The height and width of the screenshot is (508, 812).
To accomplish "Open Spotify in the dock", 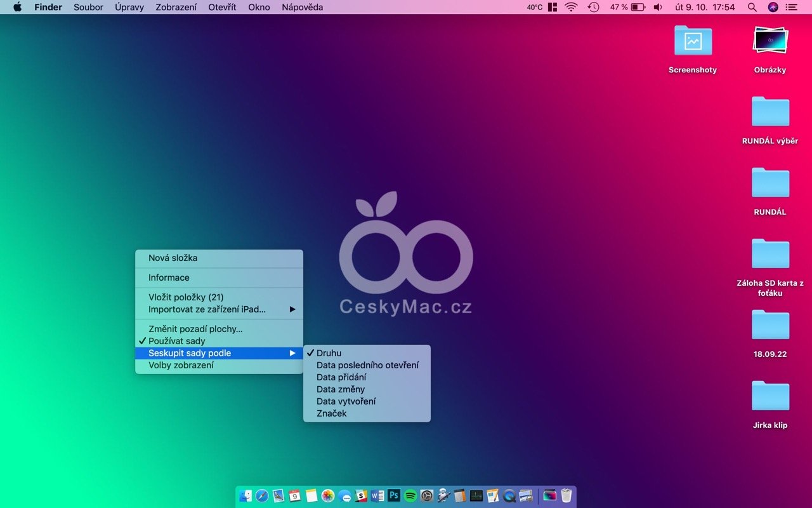I will coord(410,496).
